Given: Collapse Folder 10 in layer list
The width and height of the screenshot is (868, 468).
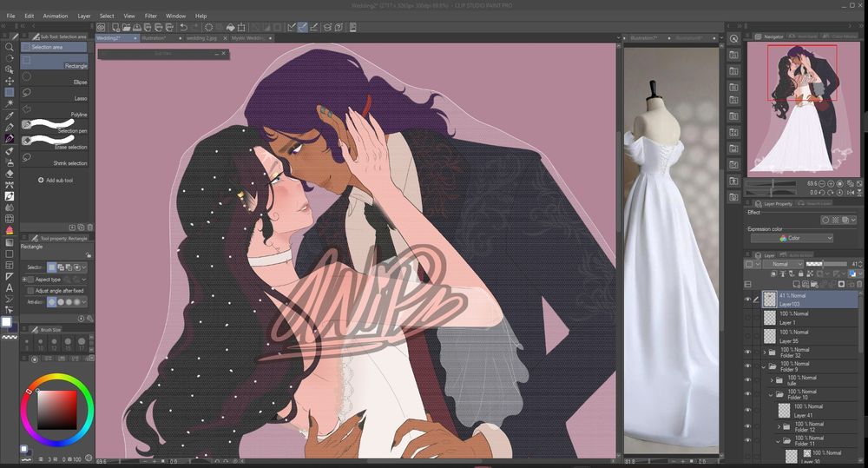Looking at the screenshot, I should point(771,394).
